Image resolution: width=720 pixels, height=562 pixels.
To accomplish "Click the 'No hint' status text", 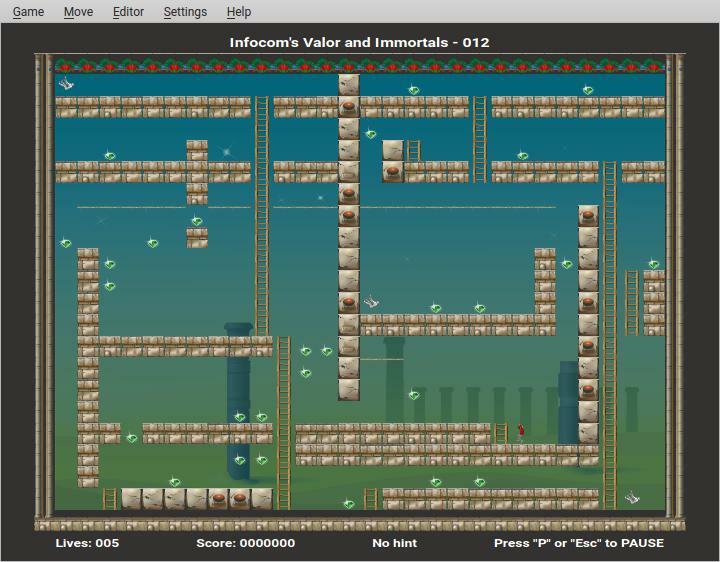I will click(x=395, y=543).
